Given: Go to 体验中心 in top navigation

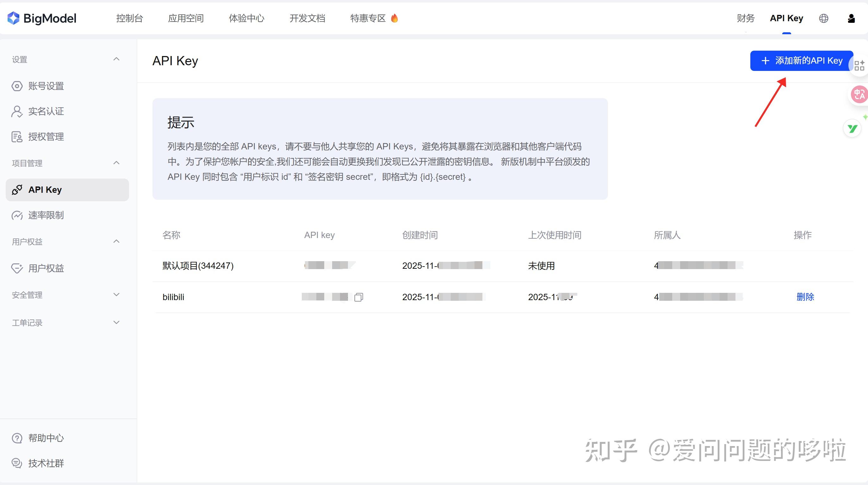Looking at the screenshot, I should click(x=247, y=18).
